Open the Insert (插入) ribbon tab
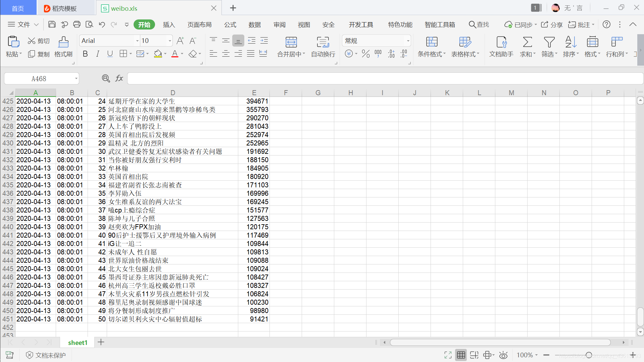 (169, 25)
